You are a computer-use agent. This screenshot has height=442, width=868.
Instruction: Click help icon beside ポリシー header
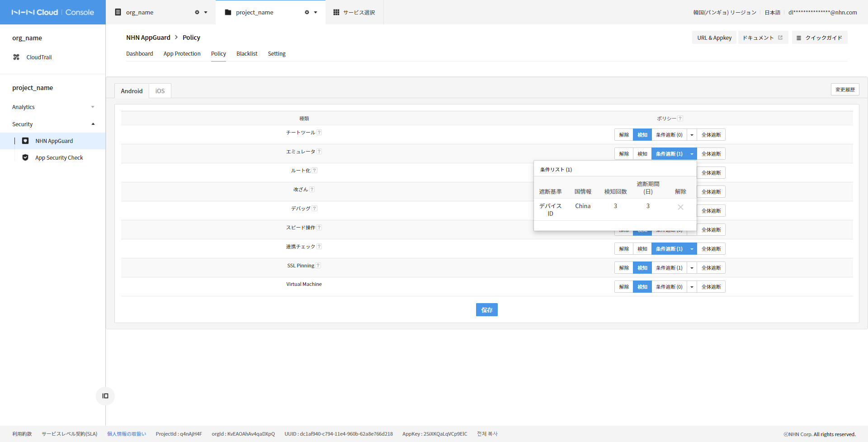(680, 119)
